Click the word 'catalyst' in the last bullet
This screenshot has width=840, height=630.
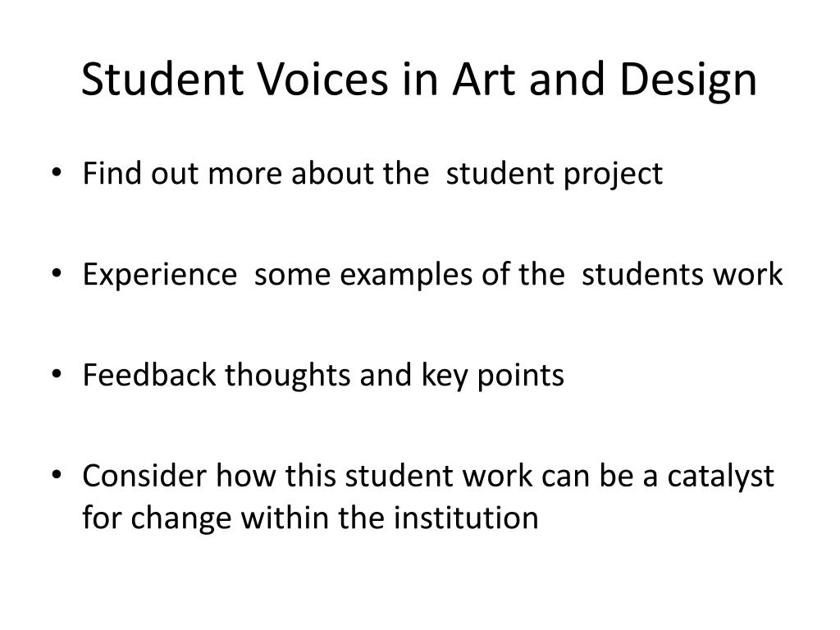pos(720,477)
